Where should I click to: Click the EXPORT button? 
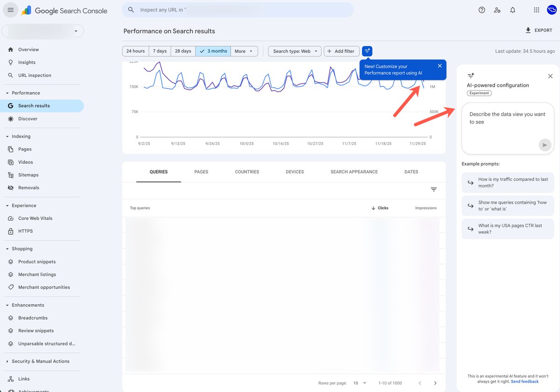[x=539, y=30]
